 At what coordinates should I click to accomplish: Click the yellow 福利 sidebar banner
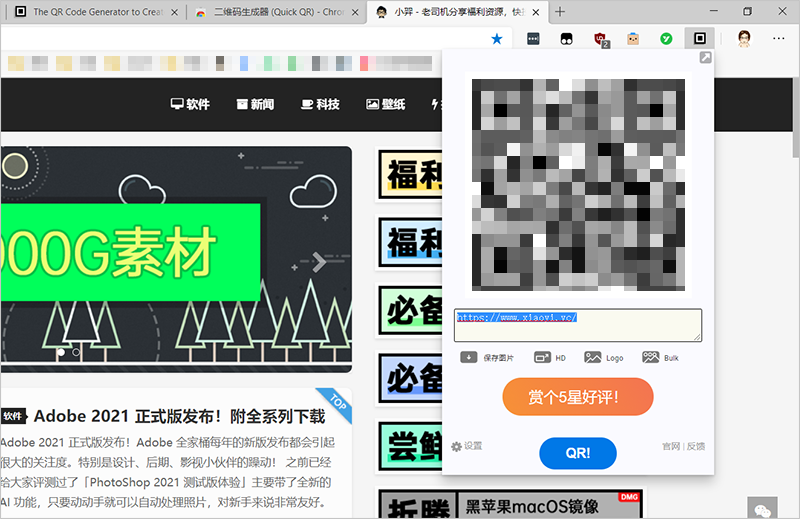click(410, 175)
